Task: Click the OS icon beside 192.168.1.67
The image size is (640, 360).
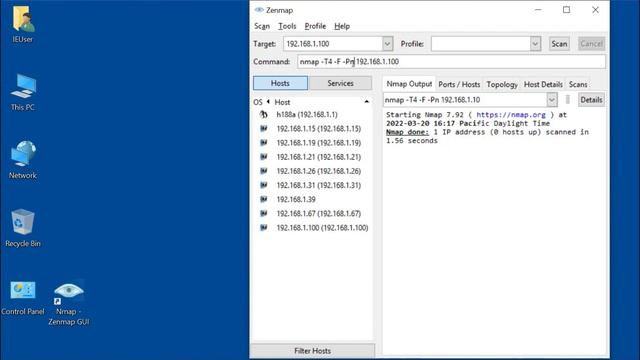Action: 264,213
